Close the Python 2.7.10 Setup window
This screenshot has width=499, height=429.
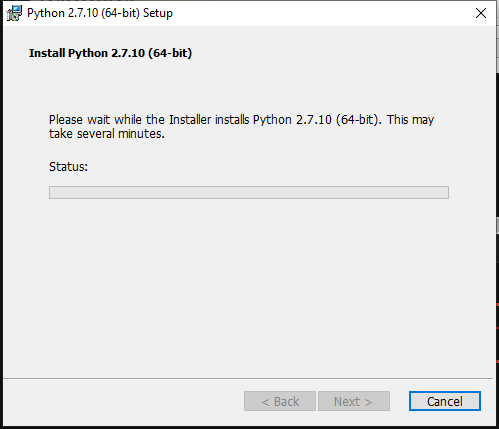click(x=481, y=13)
